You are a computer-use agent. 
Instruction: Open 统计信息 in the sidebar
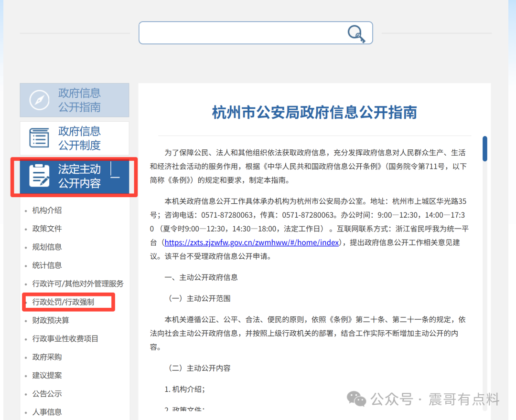point(46,265)
